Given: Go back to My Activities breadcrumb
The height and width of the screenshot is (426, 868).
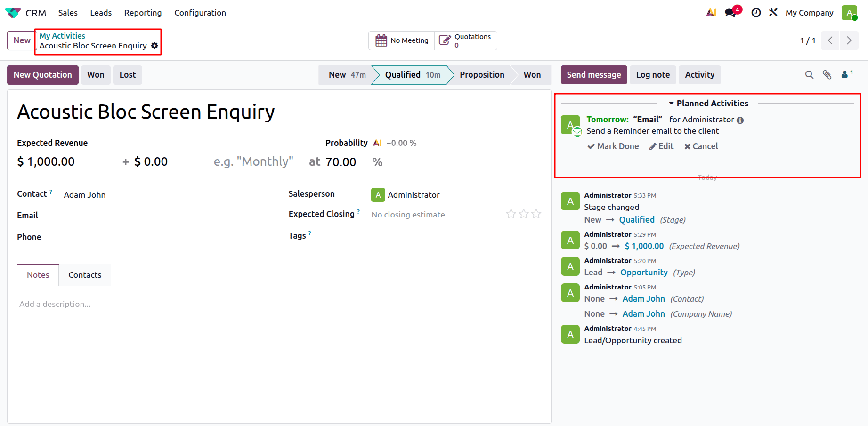Looking at the screenshot, I should tap(62, 36).
